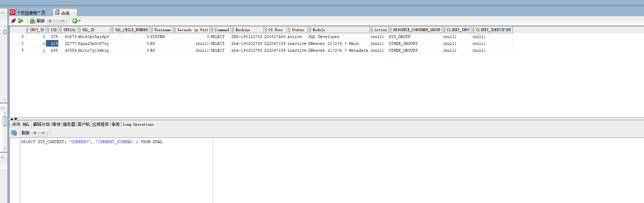Click the Status column header
This screenshot has width=644, height=203.
click(298, 30)
